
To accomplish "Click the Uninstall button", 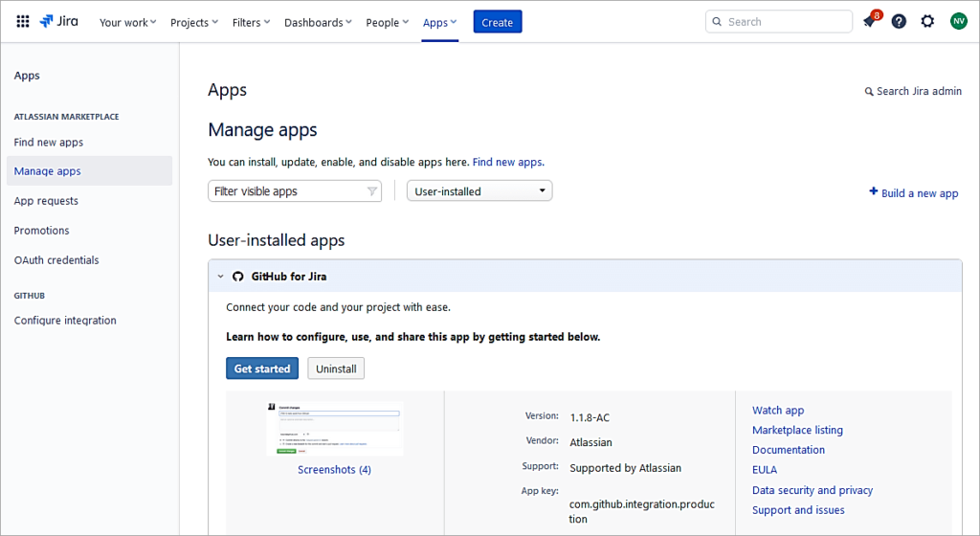I will 336,368.
